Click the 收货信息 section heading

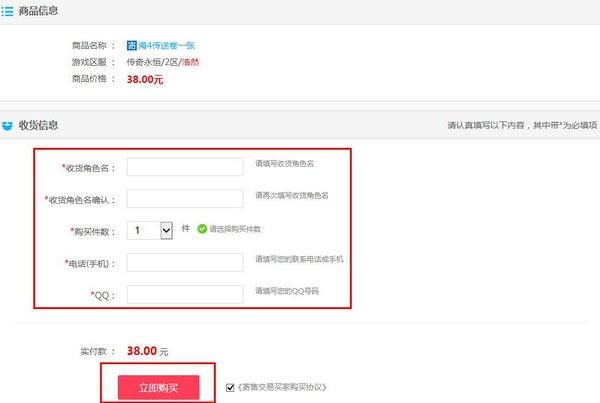click(x=38, y=125)
